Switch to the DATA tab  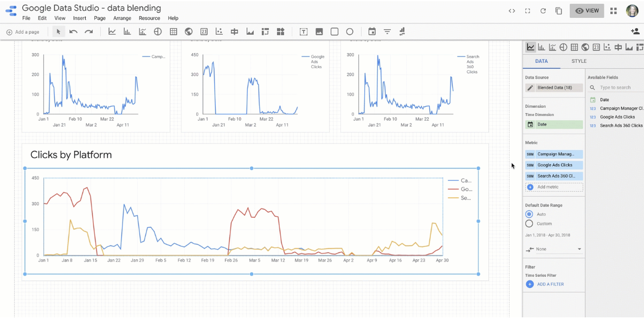click(542, 61)
